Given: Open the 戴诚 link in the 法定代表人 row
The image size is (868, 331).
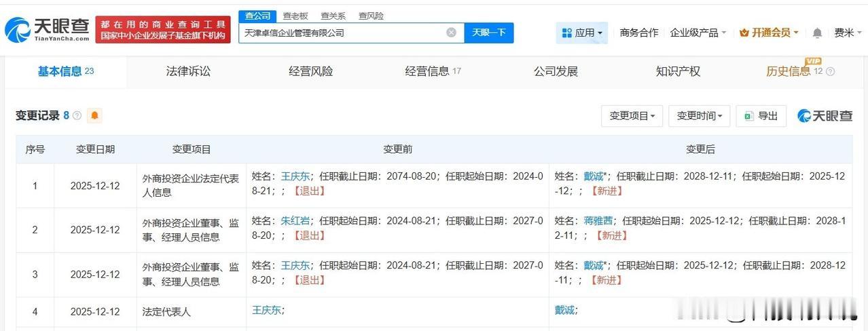Looking at the screenshot, I should click(564, 310).
